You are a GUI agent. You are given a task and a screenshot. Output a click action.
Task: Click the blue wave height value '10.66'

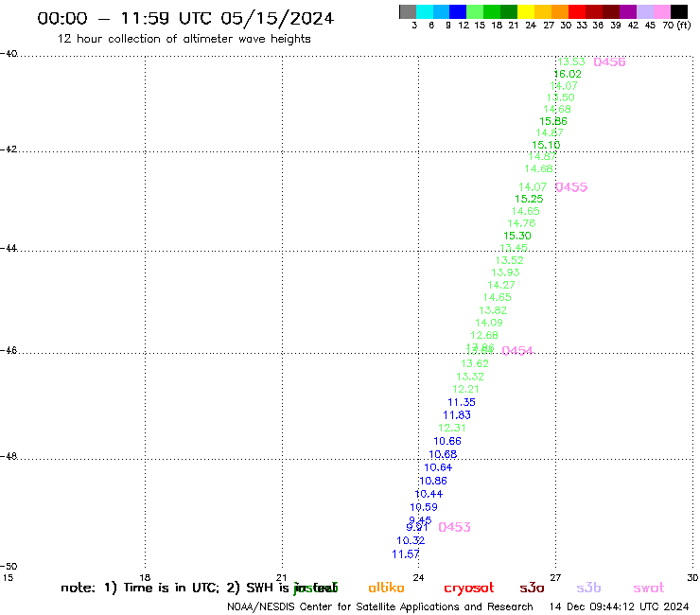(447, 441)
